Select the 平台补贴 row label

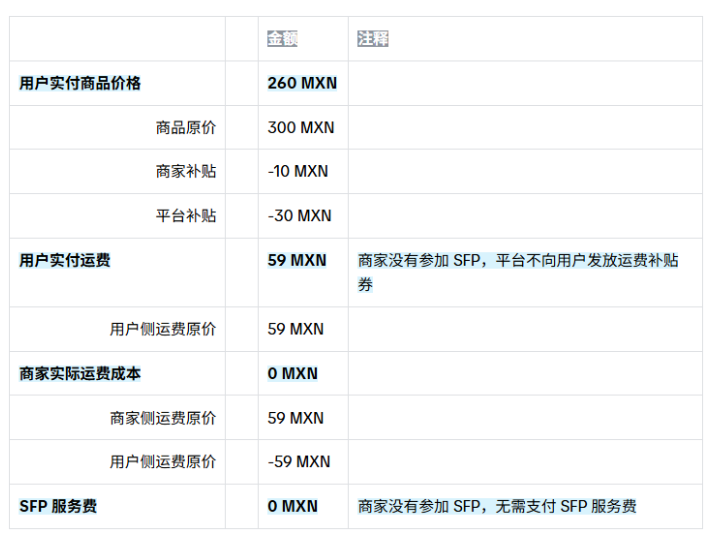coord(185,216)
